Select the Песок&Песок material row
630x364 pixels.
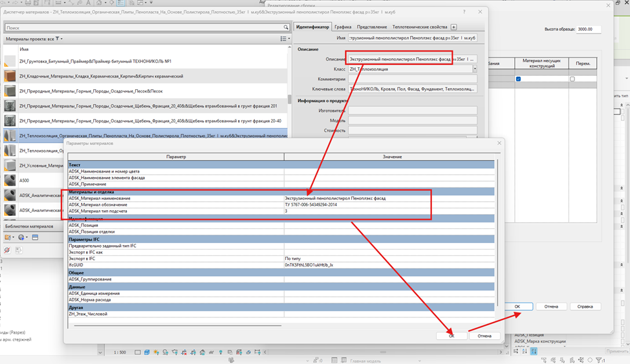click(146, 91)
